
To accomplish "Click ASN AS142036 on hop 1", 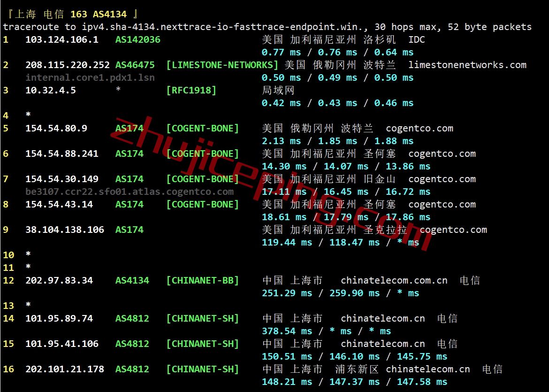I will click(x=138, y=39).
